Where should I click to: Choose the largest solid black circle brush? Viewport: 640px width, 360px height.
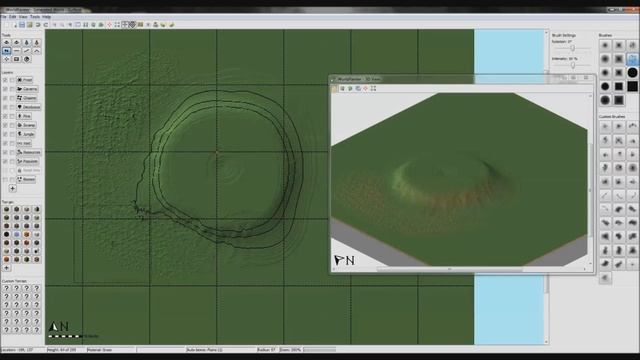[632, 73]
